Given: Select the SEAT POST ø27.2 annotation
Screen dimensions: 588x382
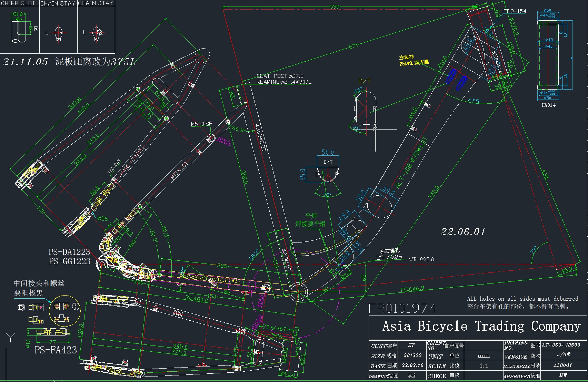Looking at the screenshot, I should 280,76.
